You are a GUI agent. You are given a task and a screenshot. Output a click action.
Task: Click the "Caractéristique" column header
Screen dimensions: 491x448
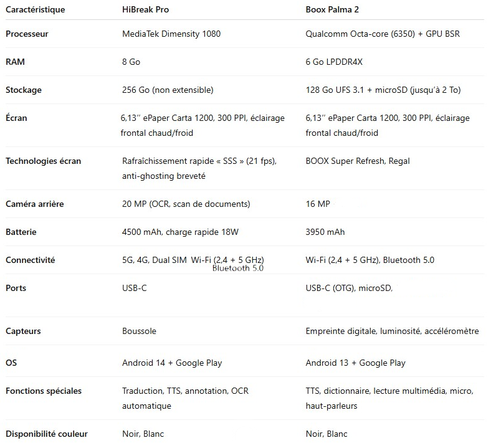[35, 9]
